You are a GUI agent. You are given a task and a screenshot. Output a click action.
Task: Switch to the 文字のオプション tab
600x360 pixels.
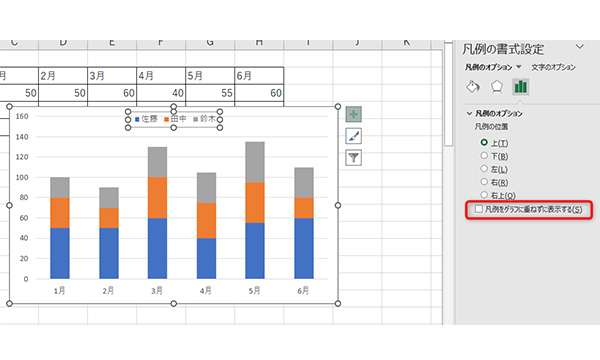click(x=553, y=67)
